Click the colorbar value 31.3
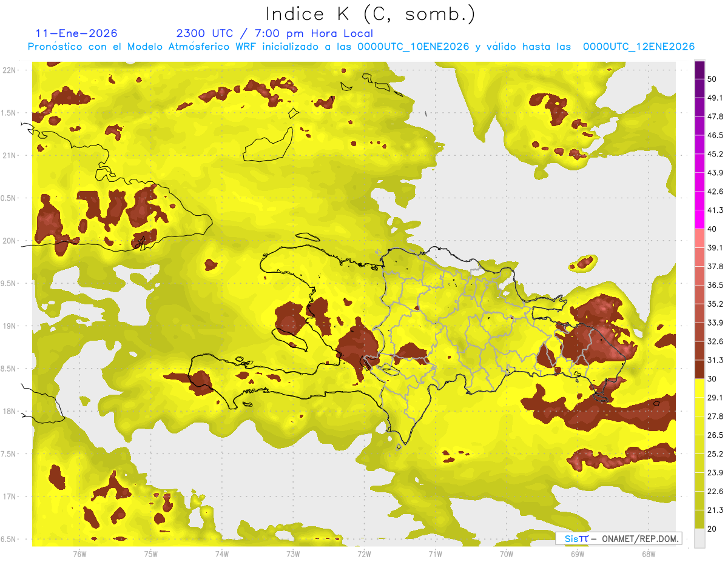The width and height of the screenshot is (728, 562). (x=715, y=361)
